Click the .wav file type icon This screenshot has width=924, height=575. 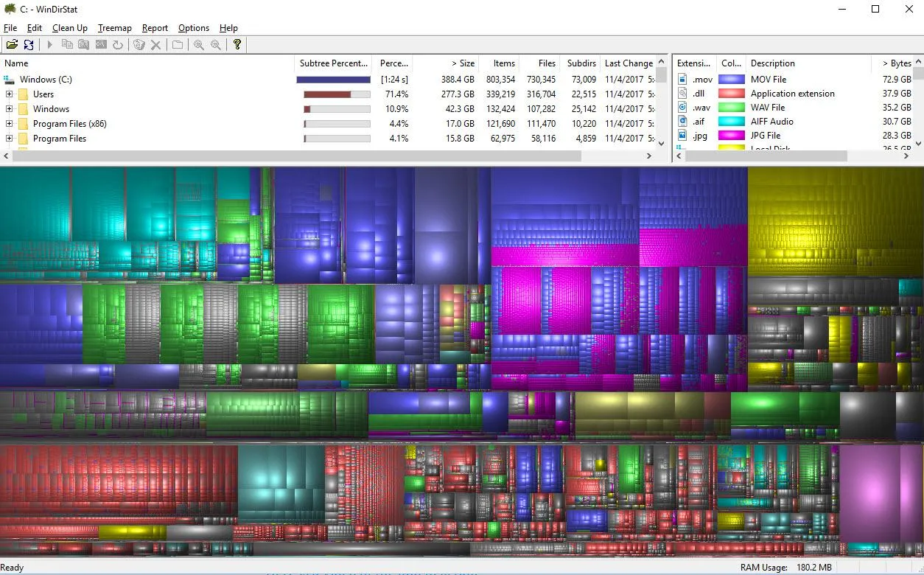683,108
